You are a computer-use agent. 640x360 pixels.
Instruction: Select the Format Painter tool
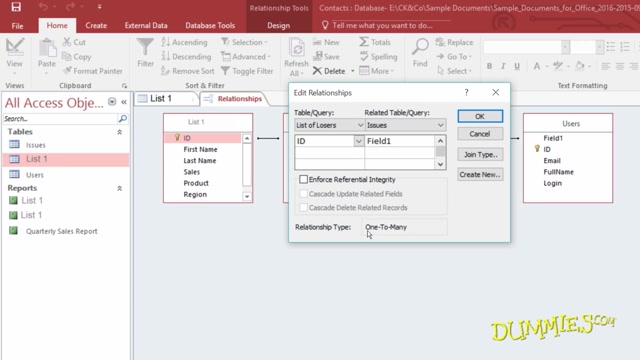93,71
